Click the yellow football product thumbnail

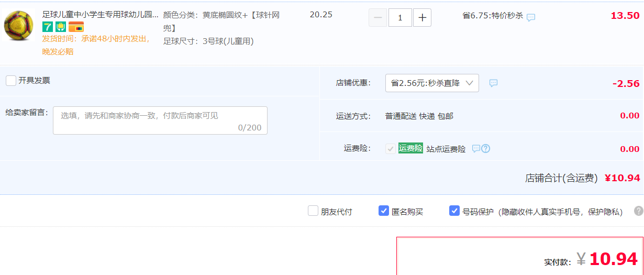pos(19,26)
